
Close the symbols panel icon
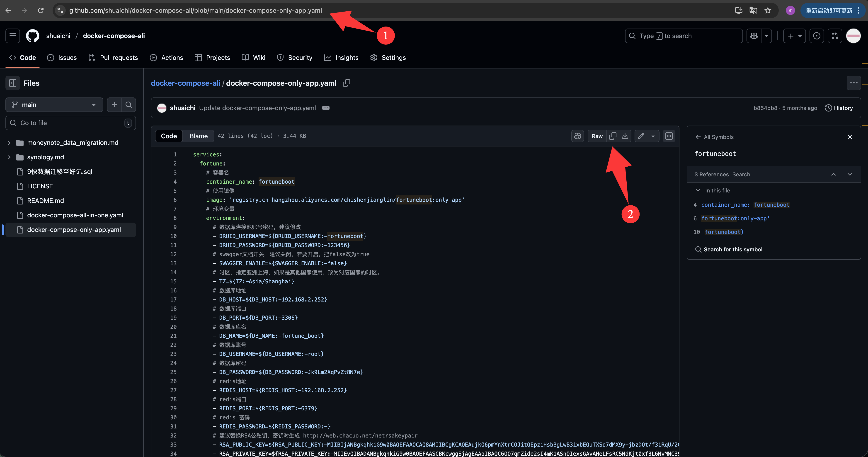tap(669, 136)
